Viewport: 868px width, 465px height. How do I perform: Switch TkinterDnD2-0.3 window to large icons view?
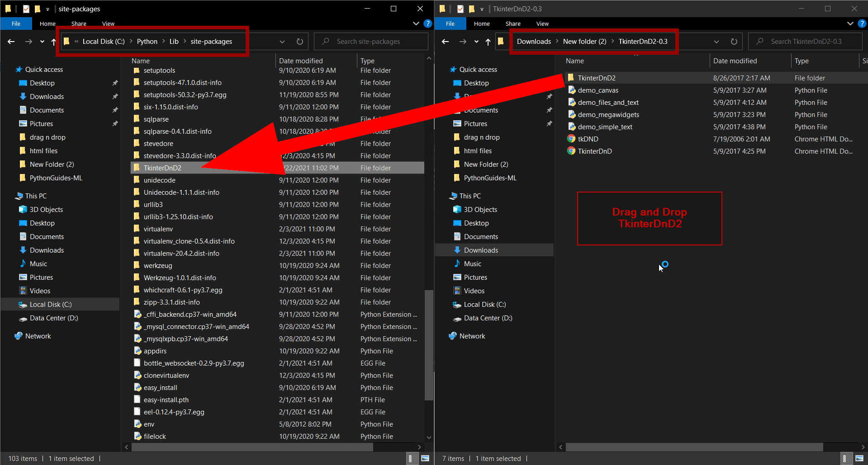[859, 459]
